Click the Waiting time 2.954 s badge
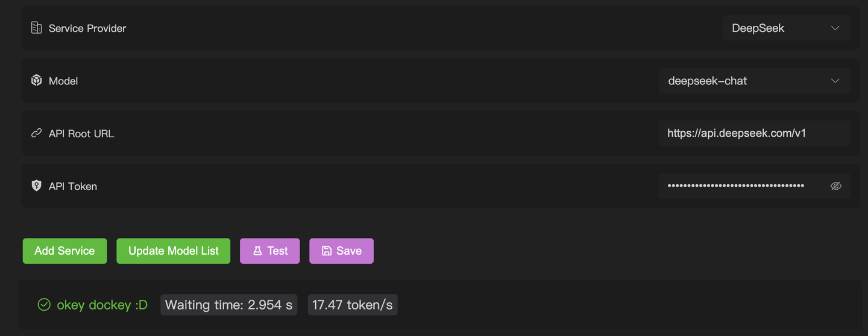The width and height of the screenshot is (868, 336). tap(228, 305)
